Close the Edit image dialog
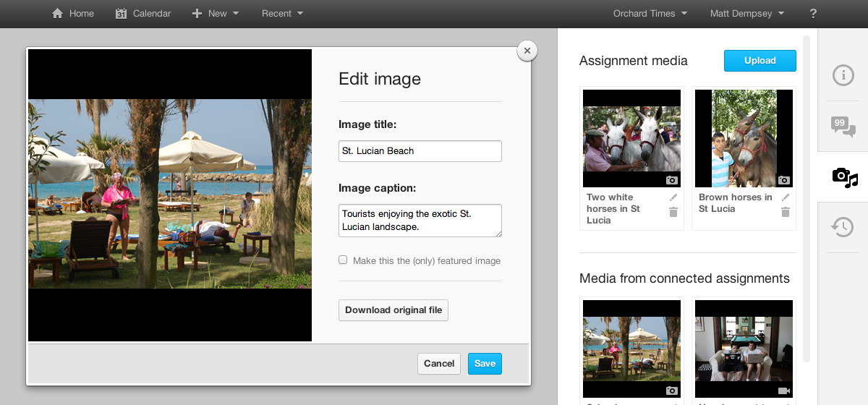Image resolution: width=868 pixels, height=405 pixels. [x=527, y=51]
